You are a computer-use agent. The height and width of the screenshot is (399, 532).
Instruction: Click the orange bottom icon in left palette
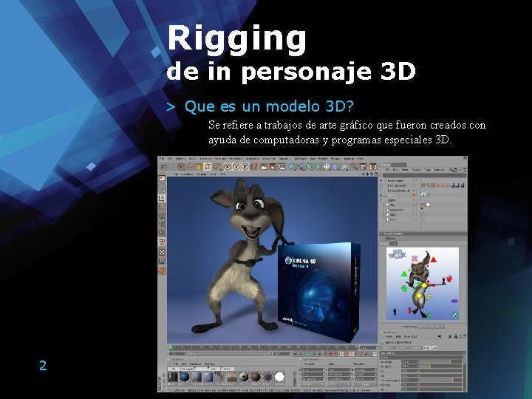pyautogui.click(x=162, y=270)
